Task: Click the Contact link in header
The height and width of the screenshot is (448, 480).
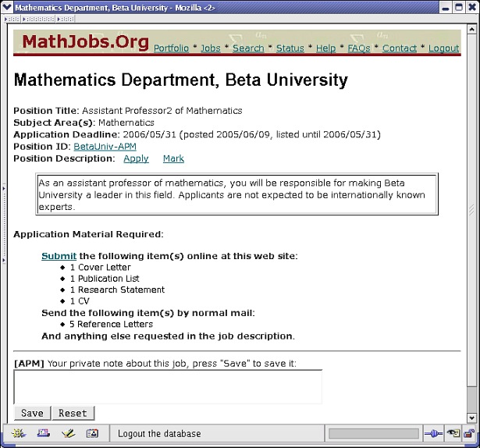Action: click(400, 48)
